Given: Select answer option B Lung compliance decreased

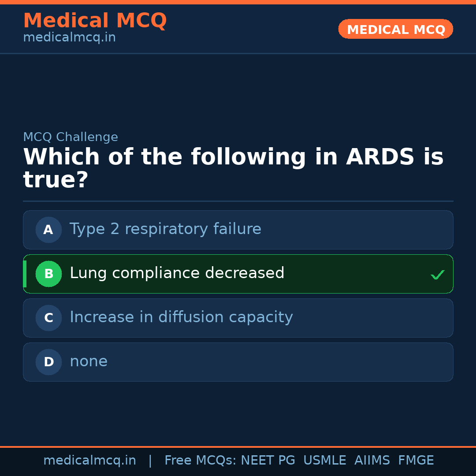Looking at the screenshot, I should [238, 274].
